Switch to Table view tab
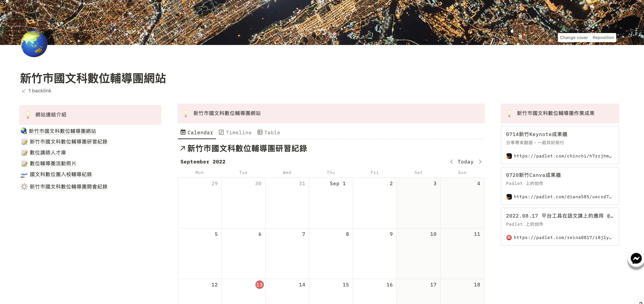This screenshot has height=304, width=644. [x=269, y=132]
